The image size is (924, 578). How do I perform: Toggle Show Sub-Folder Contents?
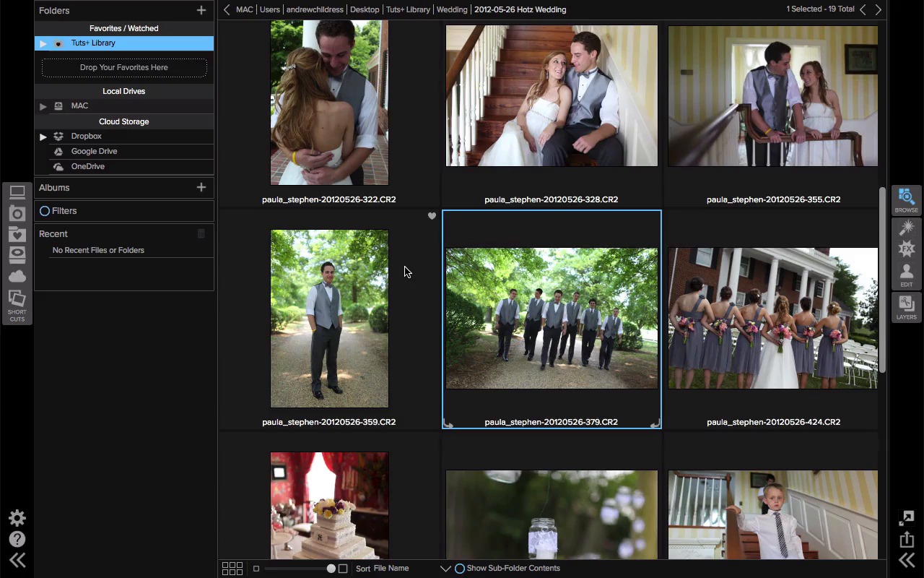pyautogui.click(x=459, y=569)
